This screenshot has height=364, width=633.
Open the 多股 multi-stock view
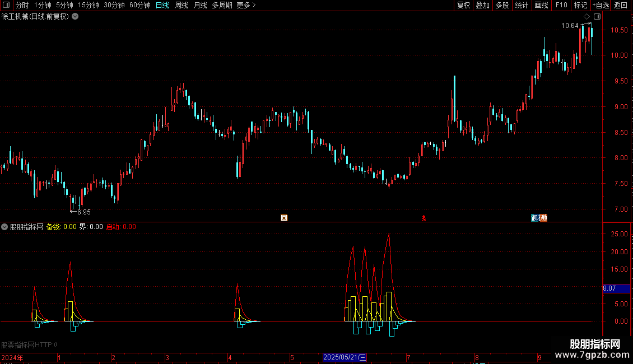point(502,5)
